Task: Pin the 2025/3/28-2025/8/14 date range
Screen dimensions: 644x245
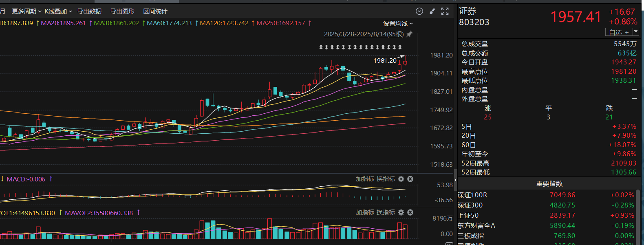Action: pyautogui.click(x=409, y=34)
